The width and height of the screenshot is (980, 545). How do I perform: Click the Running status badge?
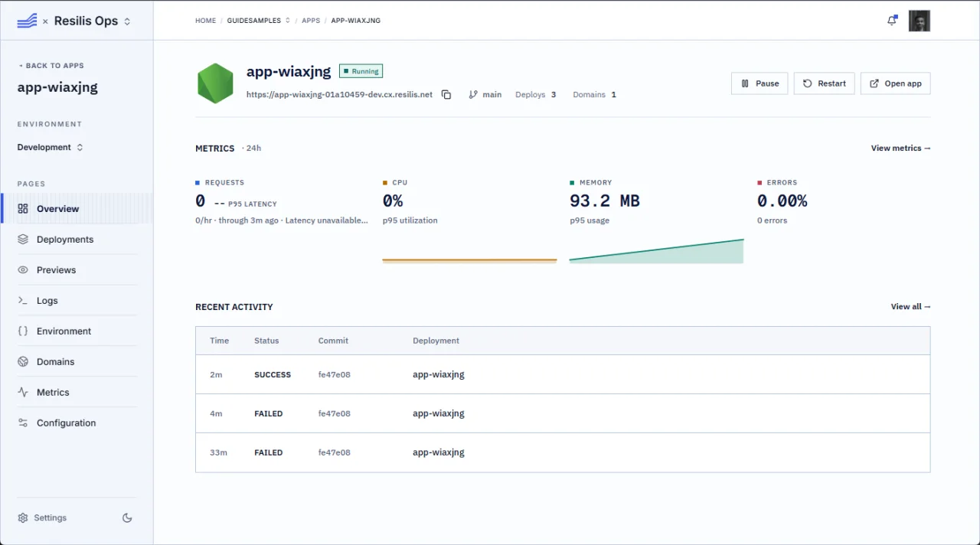click(361, 71)
